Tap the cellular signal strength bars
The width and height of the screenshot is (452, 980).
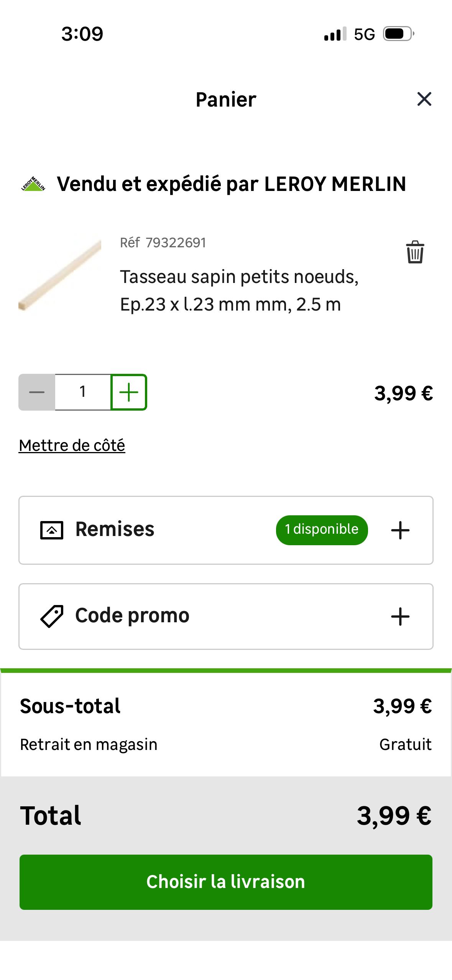tap(335, 34)
